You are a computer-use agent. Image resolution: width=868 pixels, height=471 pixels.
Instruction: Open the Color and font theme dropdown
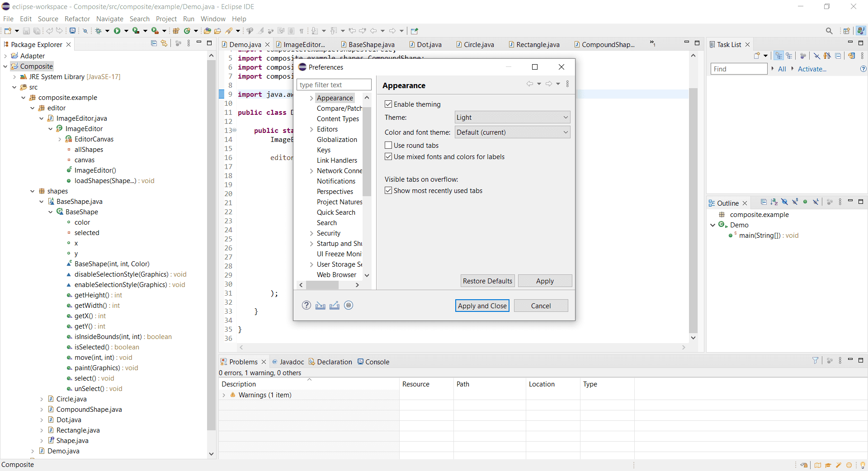point(512,132)
